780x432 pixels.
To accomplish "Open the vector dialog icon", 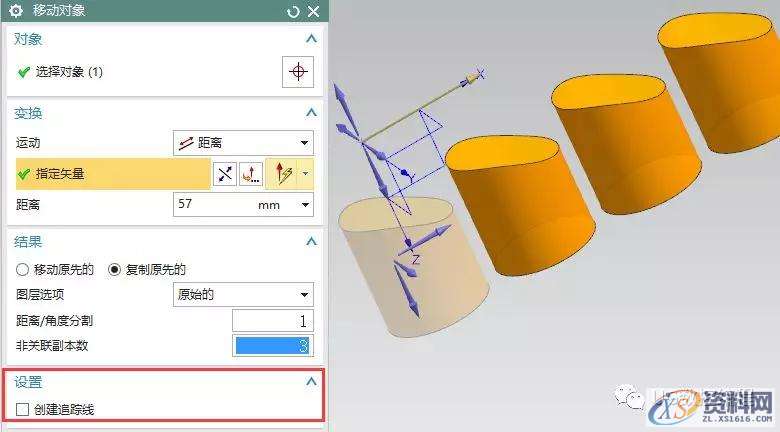I will pyautogui.click(x=251, y=174).
